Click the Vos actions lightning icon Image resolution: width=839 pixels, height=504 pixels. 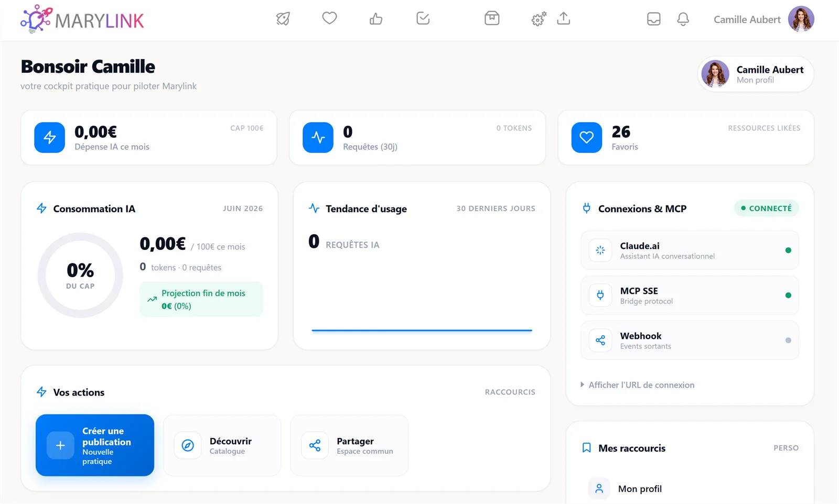click(42, 392)
